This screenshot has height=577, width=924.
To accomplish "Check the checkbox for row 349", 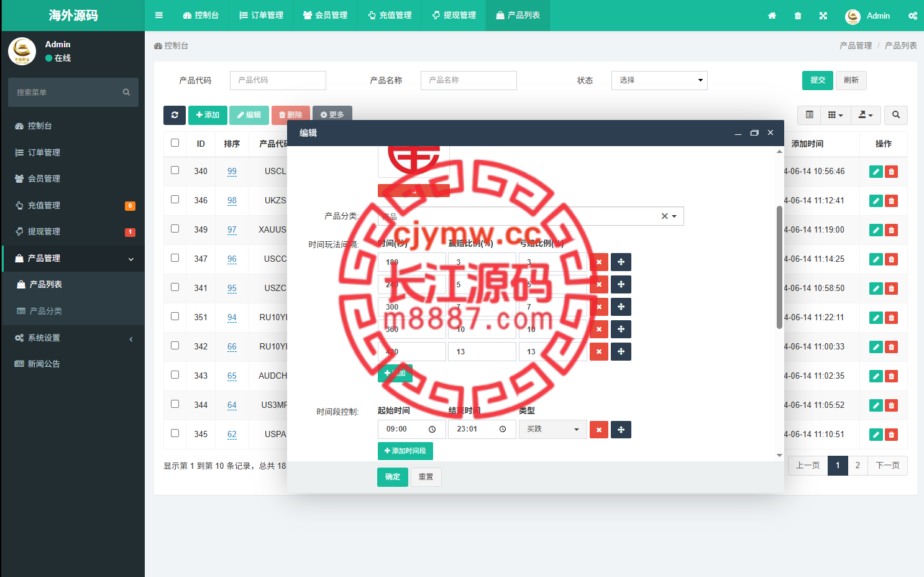I will [x=175, y=229].
